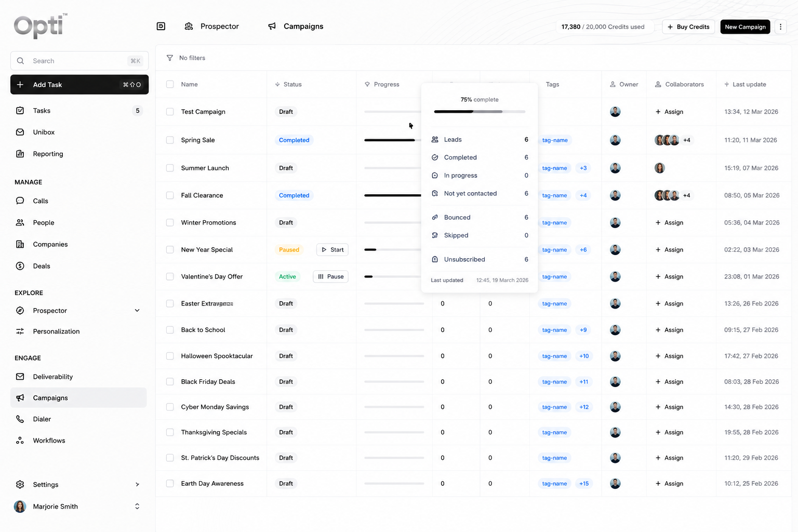The image size is (798, 532).
Task: Check the Test Campaign row checkbox
Action: tap(170, 112)
